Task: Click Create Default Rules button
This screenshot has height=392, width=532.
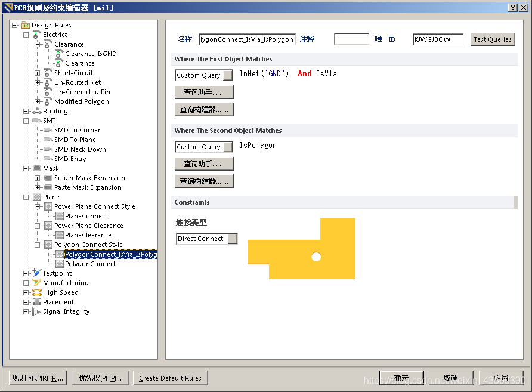Action: (x=170, y=378)
